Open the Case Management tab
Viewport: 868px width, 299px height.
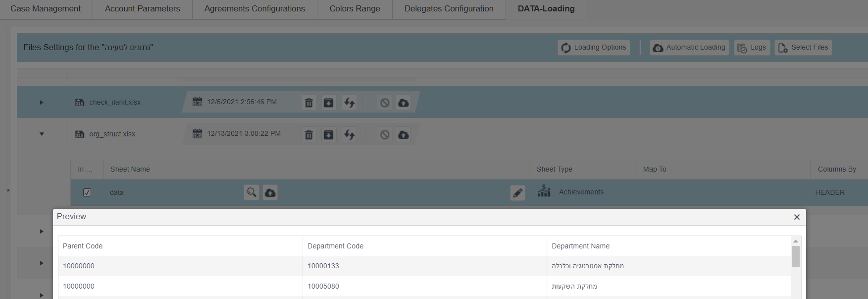[x=46, y=9]
